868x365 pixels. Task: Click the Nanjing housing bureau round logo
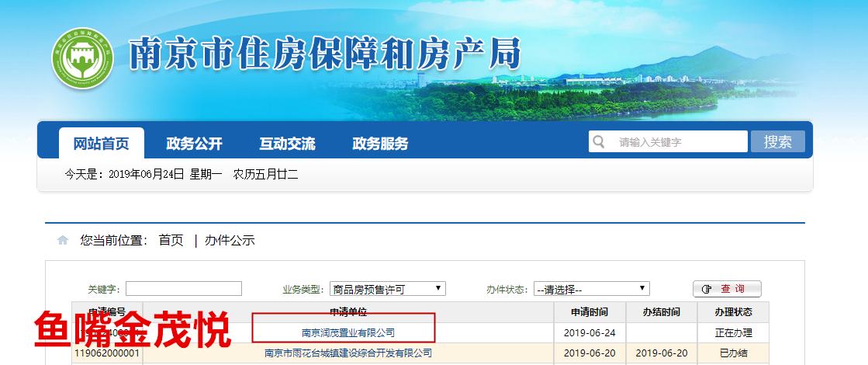tap(82, 58)
